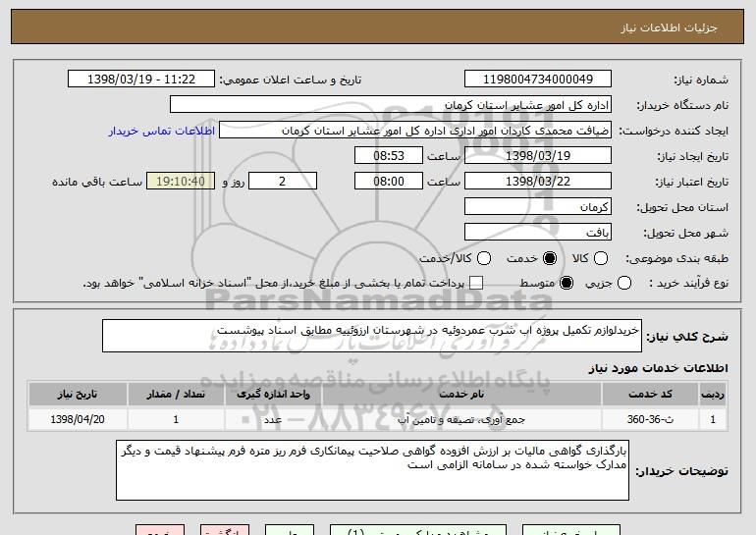Click the شماره نیاز field 1198004734000049
This screenshot has width=756, height=535.
538,80
